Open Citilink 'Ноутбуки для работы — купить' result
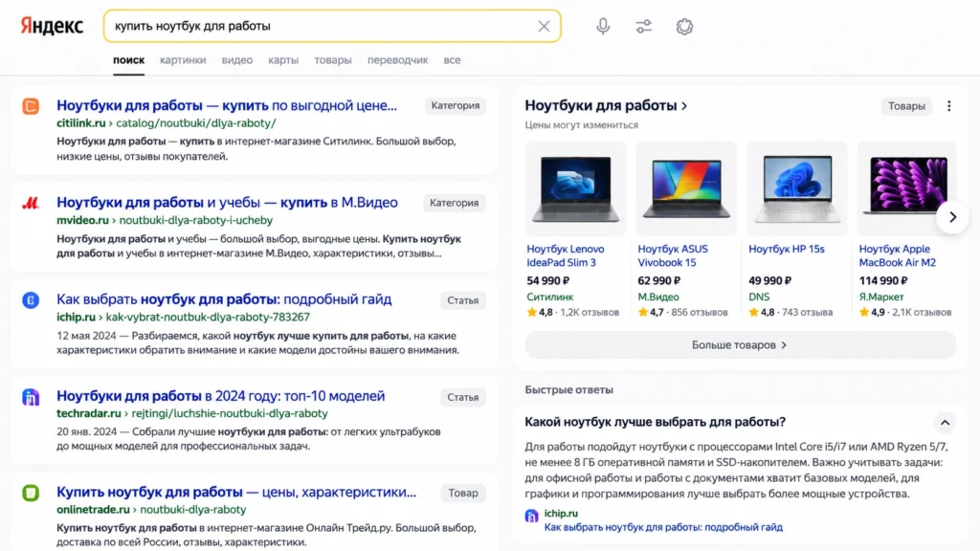The height and width of the screenshot is (551, 980). pos(227,105)
